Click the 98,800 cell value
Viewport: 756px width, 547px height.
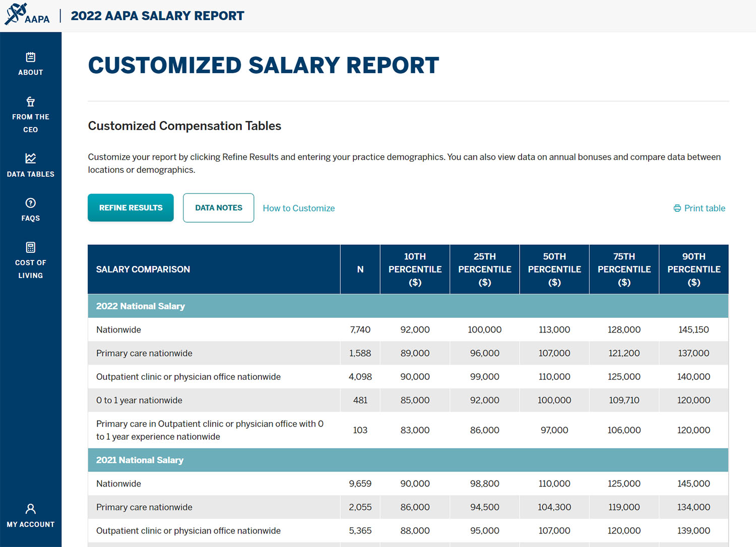[x=485, y=484]
